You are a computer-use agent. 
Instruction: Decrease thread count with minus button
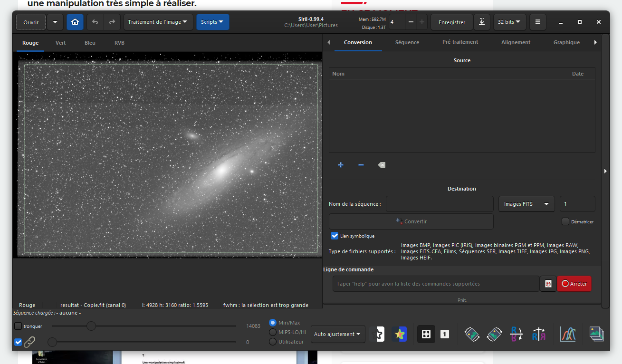(411, 22)
